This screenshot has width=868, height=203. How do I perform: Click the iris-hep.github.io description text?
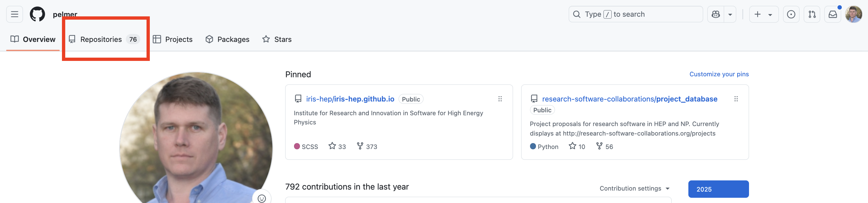[388, 118]
